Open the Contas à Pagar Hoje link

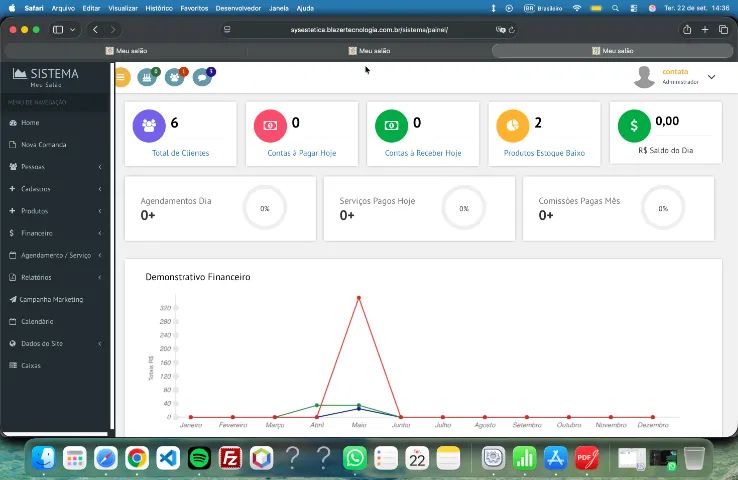(302, 153)
